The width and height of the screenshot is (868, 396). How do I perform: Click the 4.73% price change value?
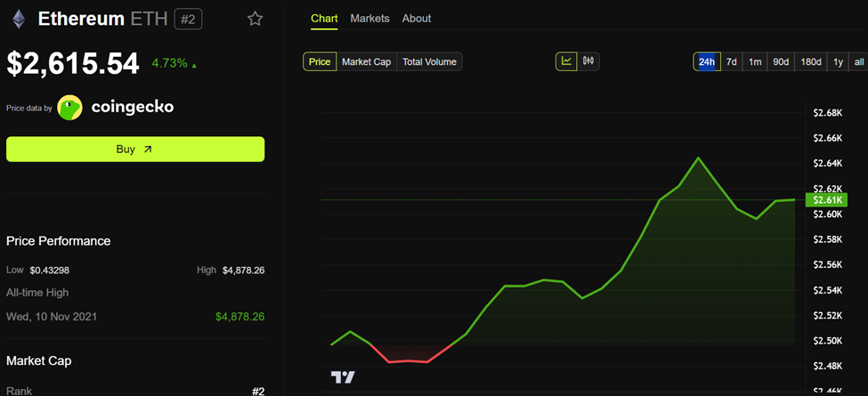[170, 63]
